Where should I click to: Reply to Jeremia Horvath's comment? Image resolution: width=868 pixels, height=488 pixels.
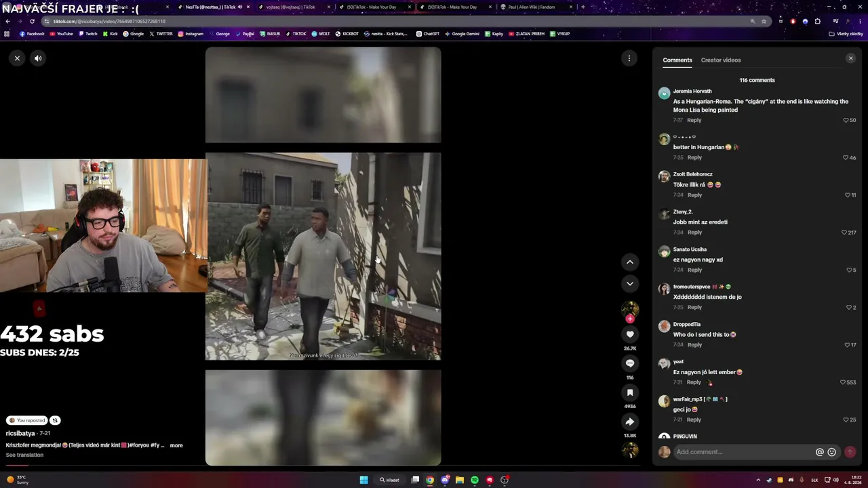click(x=694, y=120)
